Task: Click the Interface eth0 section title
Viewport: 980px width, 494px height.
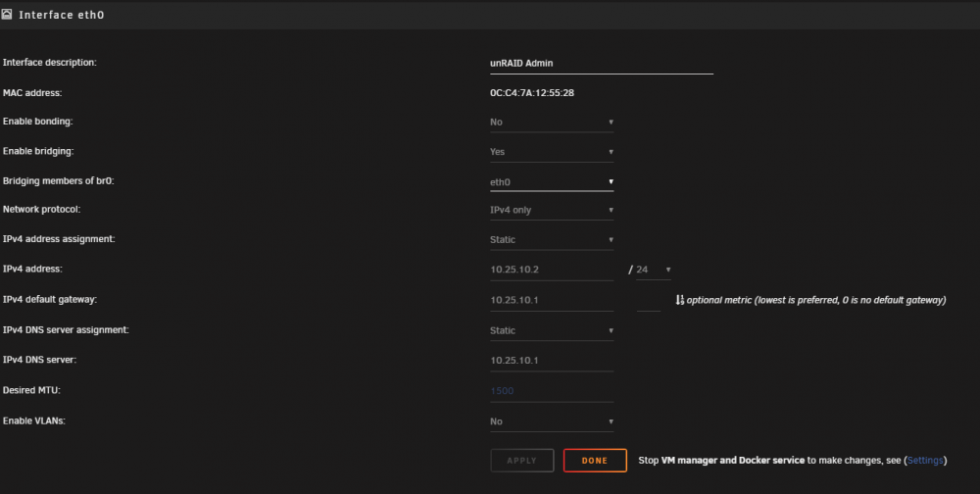Action: [x=61, y=15]
